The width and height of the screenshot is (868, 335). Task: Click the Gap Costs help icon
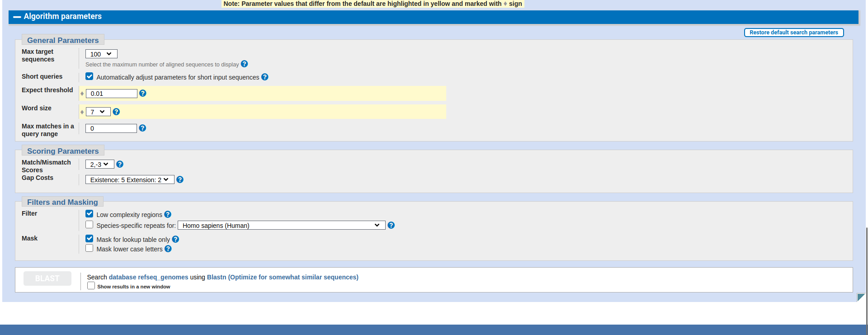pos(180,179)
